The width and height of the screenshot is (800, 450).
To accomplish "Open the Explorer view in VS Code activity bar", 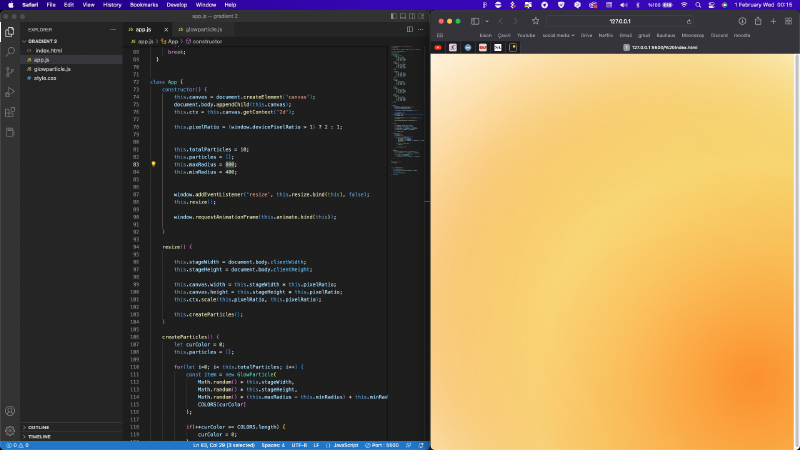I will click(10, 32).
